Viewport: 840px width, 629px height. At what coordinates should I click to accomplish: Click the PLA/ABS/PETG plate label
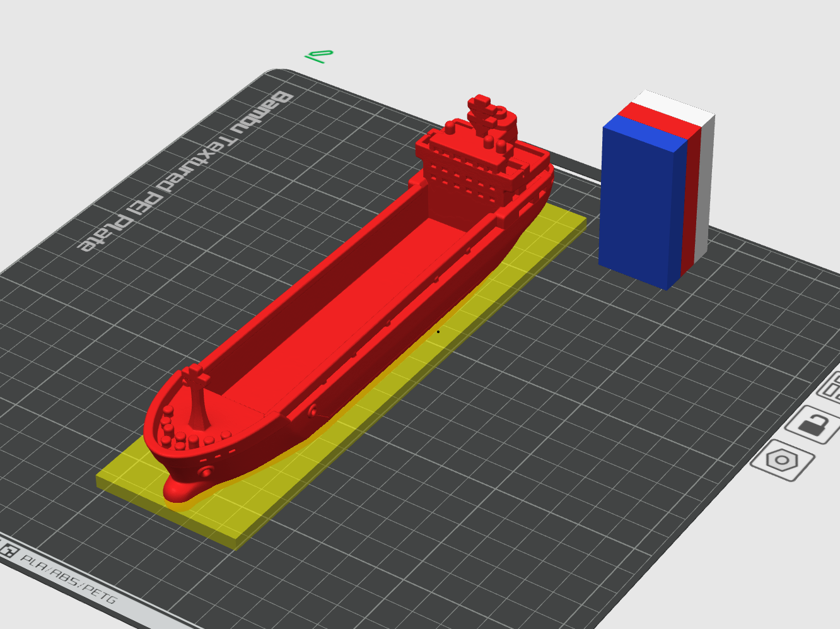[68, 578]
